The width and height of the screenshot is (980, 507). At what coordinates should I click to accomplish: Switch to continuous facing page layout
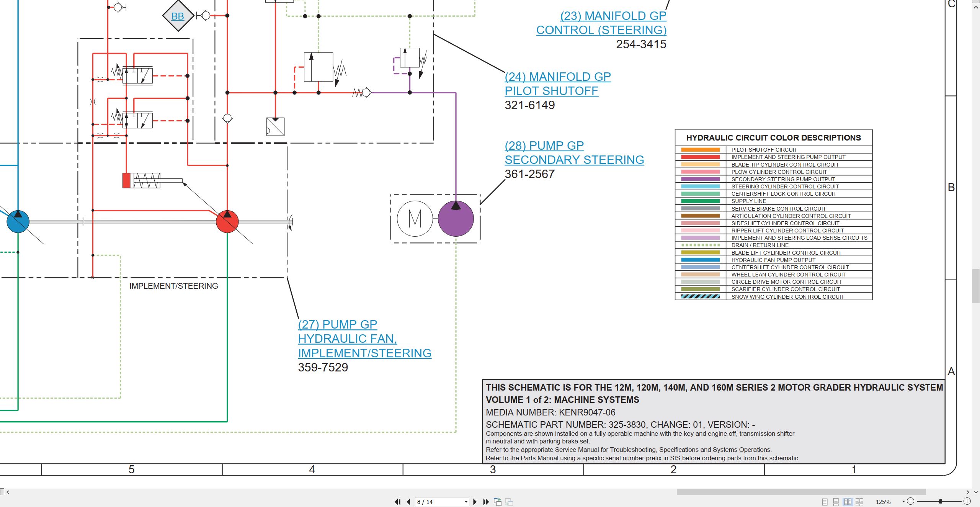tap(859, 502)
